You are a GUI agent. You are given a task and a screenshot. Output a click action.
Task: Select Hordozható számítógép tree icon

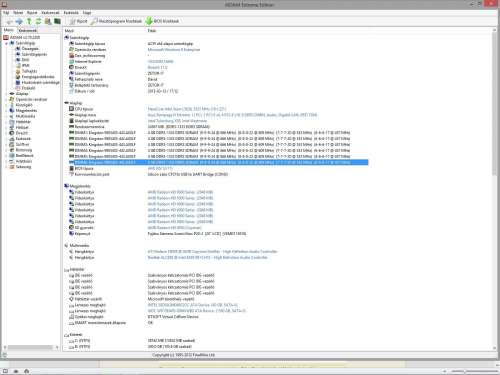tap(18, 83)
